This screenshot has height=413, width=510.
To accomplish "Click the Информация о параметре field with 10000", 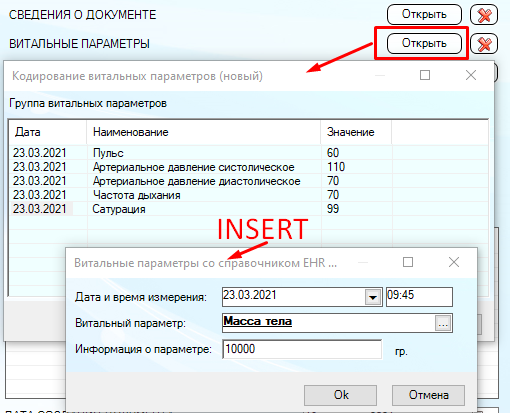I will click(x=302, y=349).
